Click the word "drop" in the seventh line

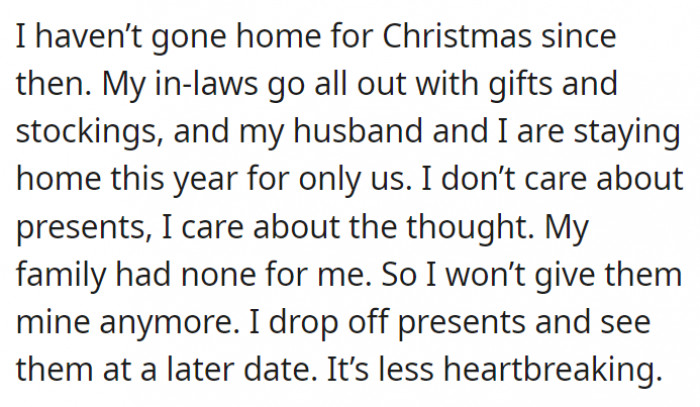(x=303, y=323)
